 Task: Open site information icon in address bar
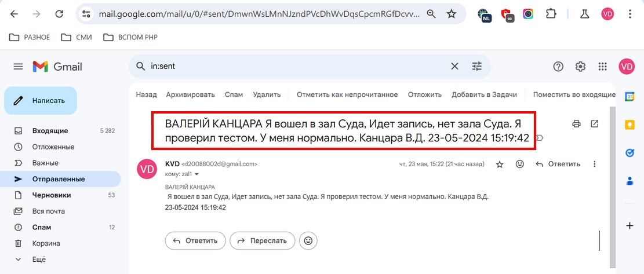pos(86,14)
